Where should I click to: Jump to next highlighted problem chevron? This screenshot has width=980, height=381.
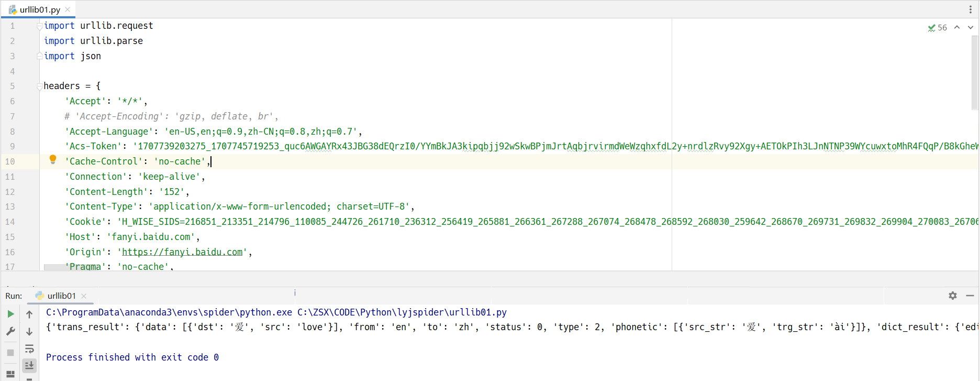[x=971, y=27]
